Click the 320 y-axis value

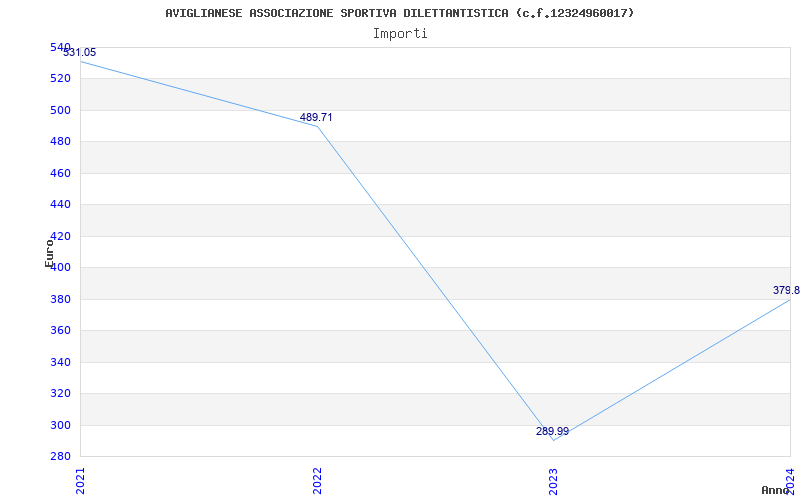point(60,393)
